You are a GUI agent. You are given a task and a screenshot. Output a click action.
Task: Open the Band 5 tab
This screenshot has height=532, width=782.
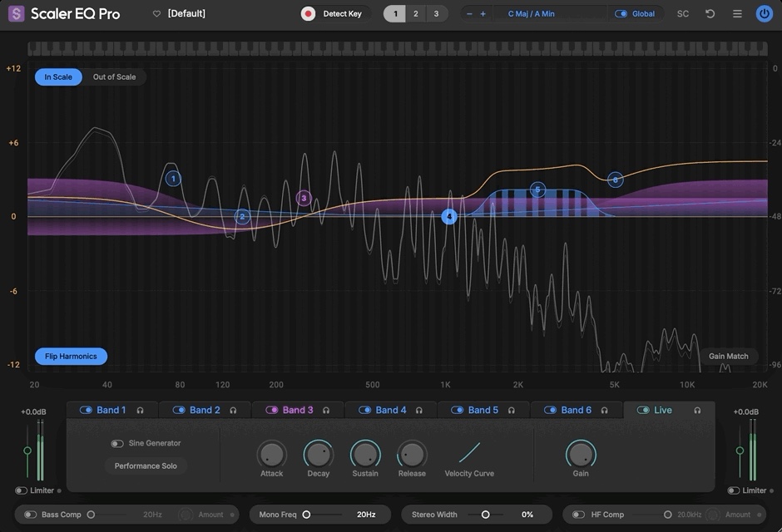pos(483,410)
